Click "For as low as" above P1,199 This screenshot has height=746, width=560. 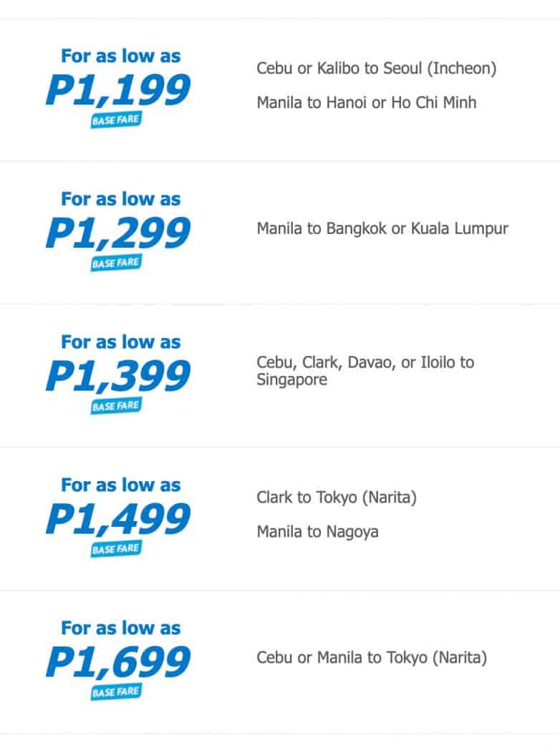coord(120,56)
